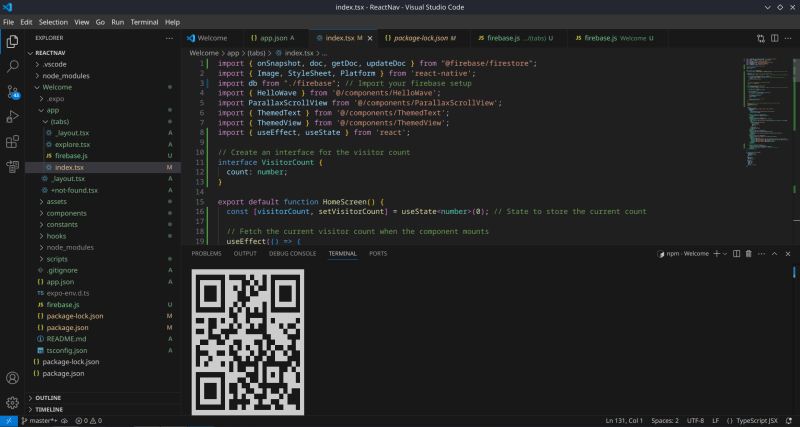The width and height of the screenshot is (800, 427).
Task: Open the Help menu
Action: (172, 22)
